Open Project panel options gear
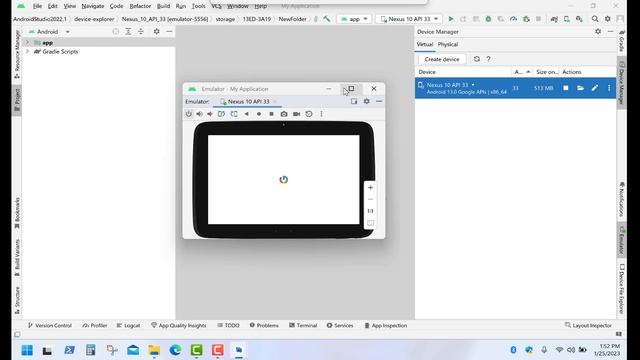This screenshot has width=640, height=360. coord(156,31)
